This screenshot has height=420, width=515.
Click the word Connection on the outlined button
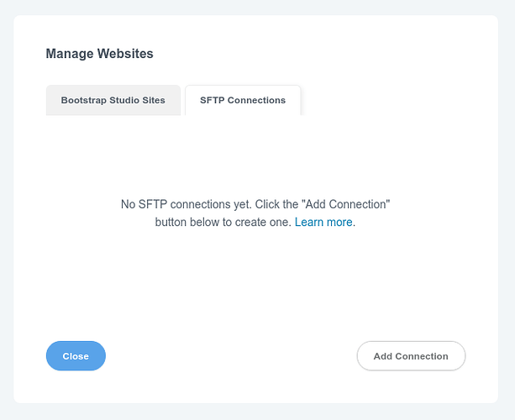(422, 356)
